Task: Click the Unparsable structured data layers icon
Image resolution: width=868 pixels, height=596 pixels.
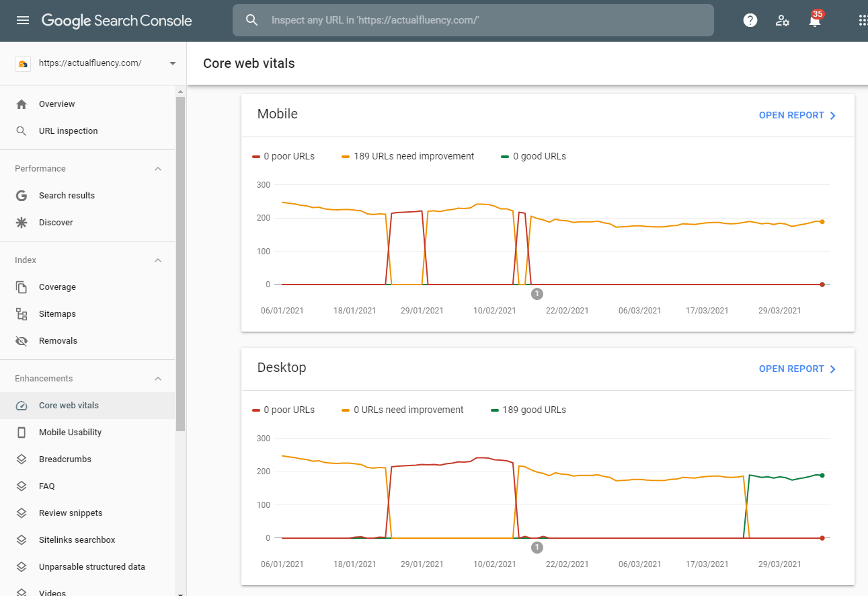Action: pos(22,567)
